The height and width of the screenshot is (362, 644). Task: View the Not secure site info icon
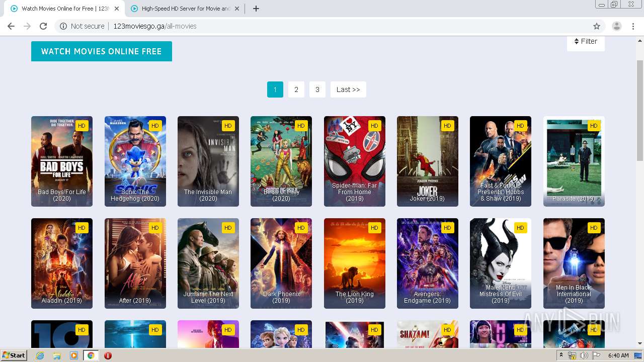pyautogui.click(x=63, y=26)
